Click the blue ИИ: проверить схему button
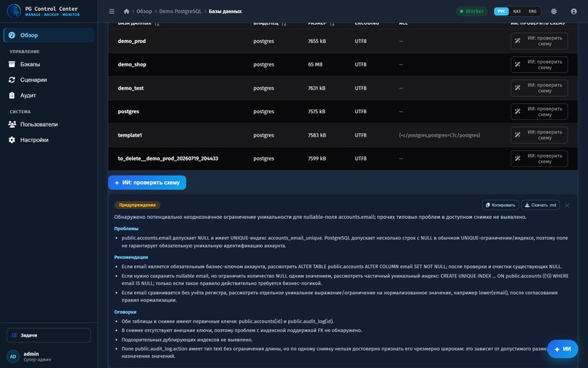This screenshot has height=368, width=588. pyautogui.click(x=147, y=183)
